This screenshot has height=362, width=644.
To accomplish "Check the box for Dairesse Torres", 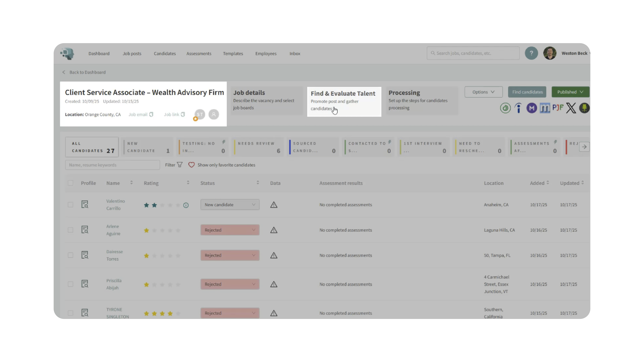I will pyautogui.click(x=71, y=255).
